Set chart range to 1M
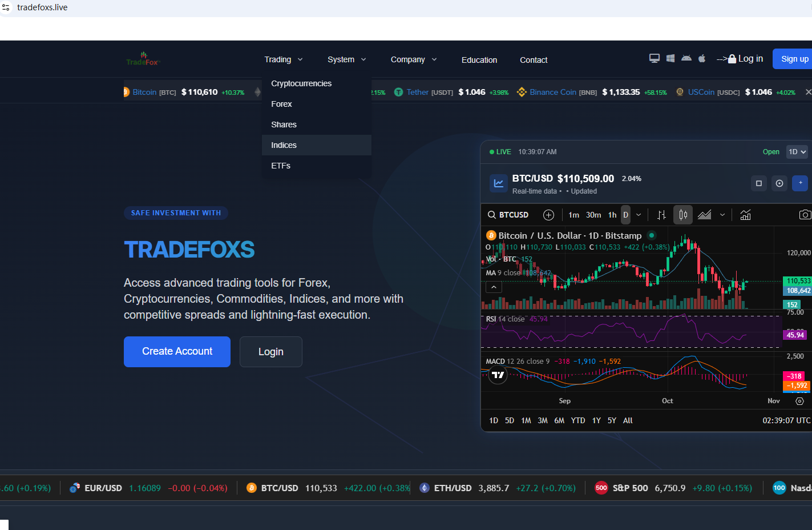This screenshot has height=530, width=812. (526, 420)
